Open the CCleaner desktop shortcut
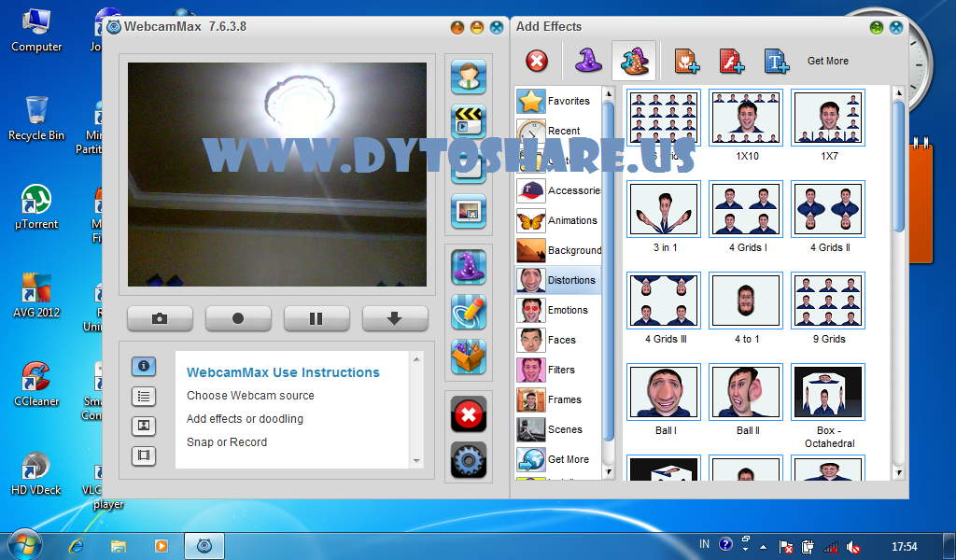This screenshot has width=956, height=560. pyautogui.click(x=36, y=384)
